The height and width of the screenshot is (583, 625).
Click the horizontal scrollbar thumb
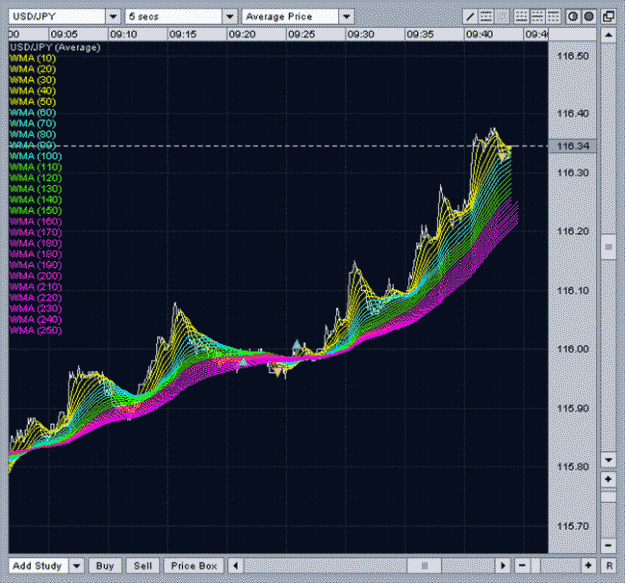coord(424,566)
